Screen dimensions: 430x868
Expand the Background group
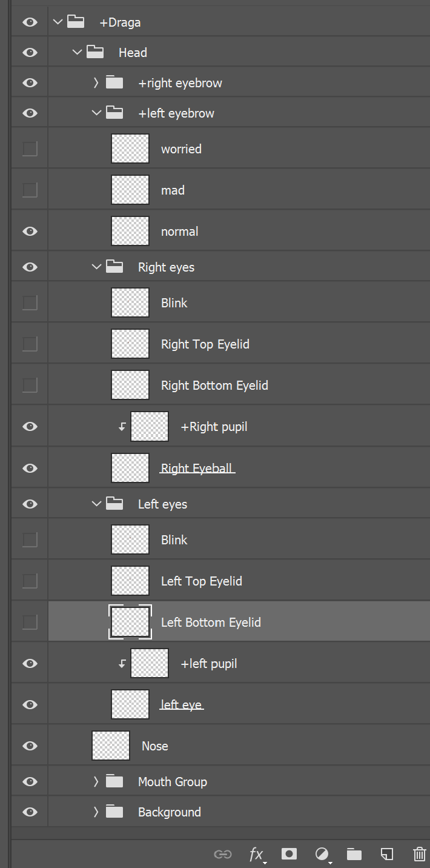(x=96, y=812)
